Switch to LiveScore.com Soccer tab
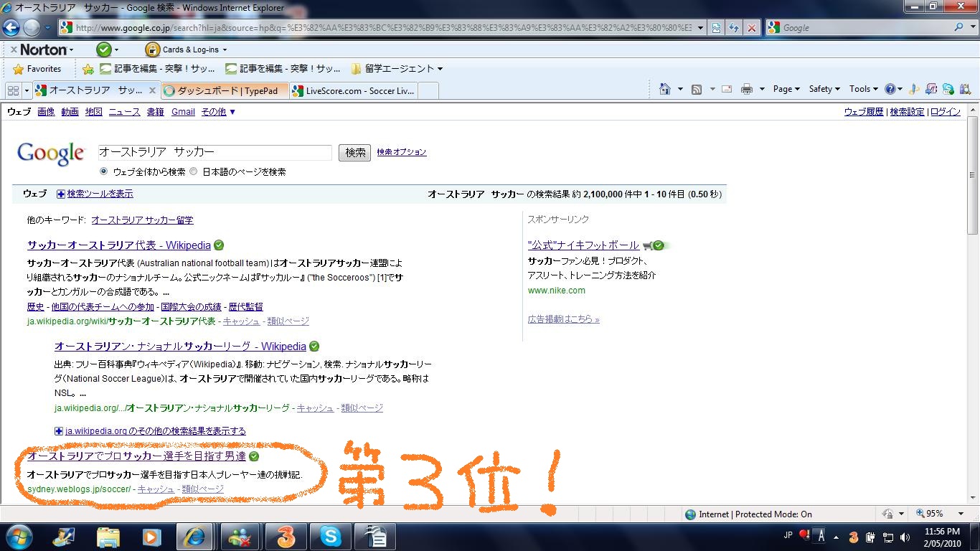Screen dimensions: 980x551 (354, 90)
